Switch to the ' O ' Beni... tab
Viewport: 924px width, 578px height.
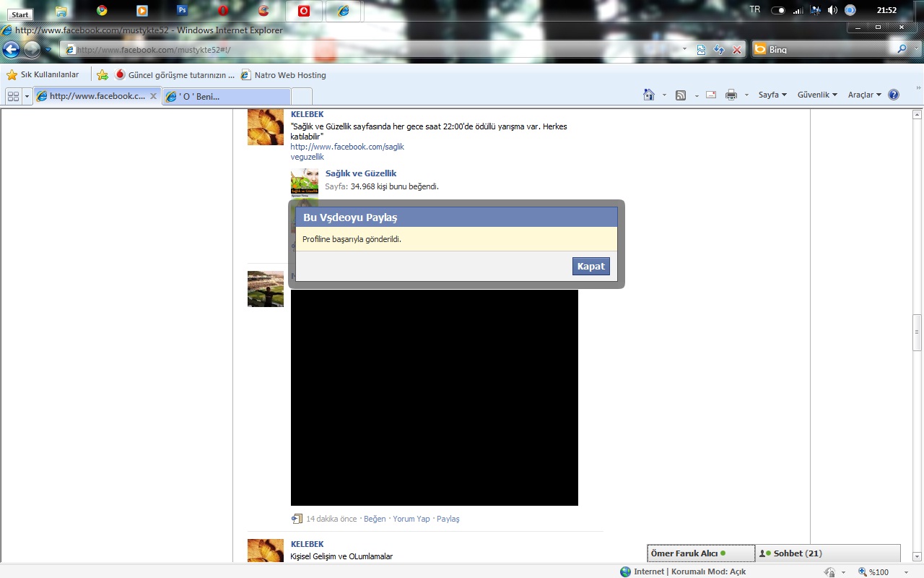click(227, 96)
